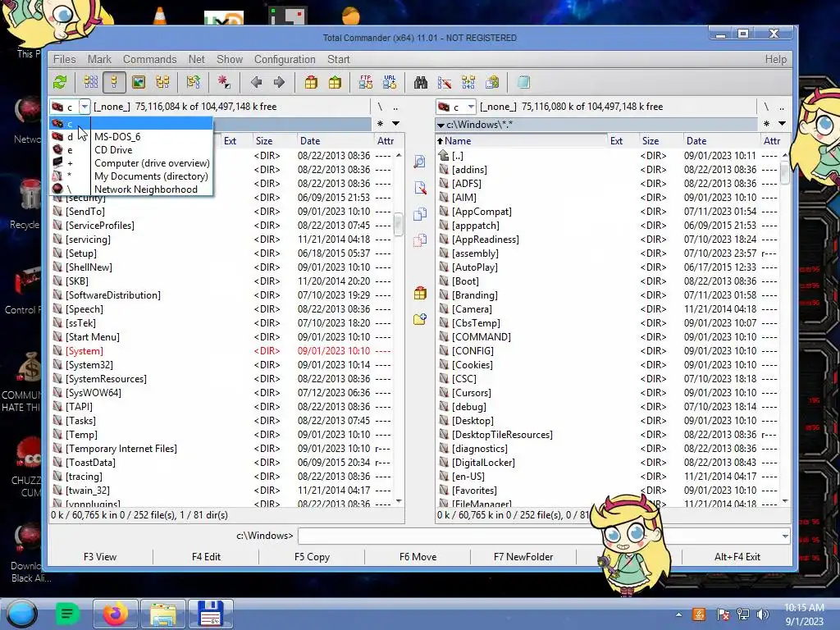Click the View icon in middle vertical bar

tap(420, 162)
